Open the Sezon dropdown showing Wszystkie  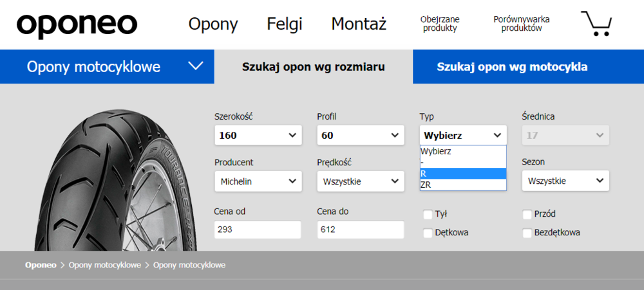pos(565,181)
